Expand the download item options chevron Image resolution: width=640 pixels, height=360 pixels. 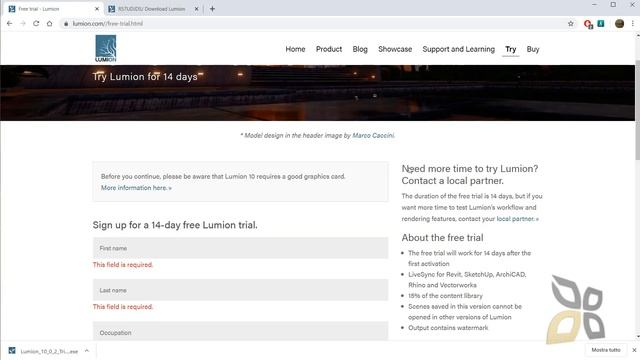coord(87,351)
